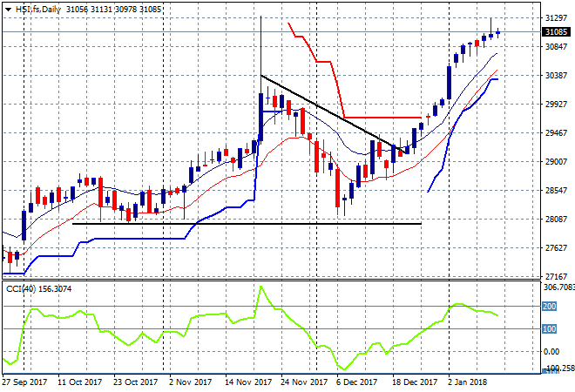Click price scale value 28087
The width and height of the screenshot is (575, 392).
tap(556, 220)
